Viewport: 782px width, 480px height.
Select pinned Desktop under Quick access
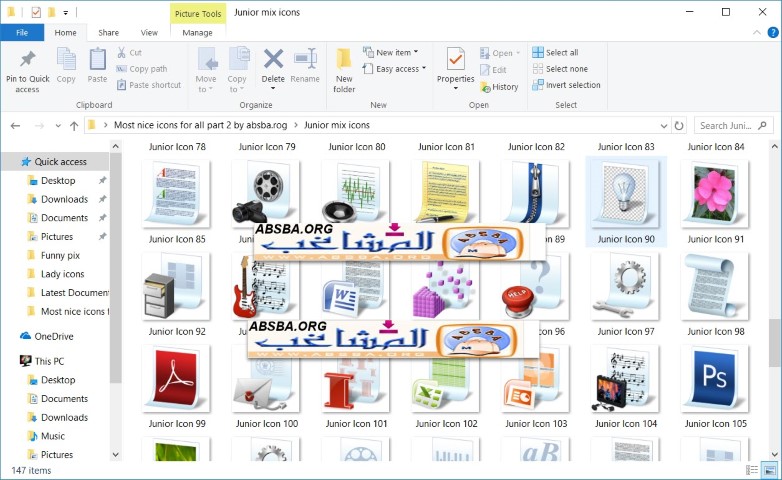(58, 181)
